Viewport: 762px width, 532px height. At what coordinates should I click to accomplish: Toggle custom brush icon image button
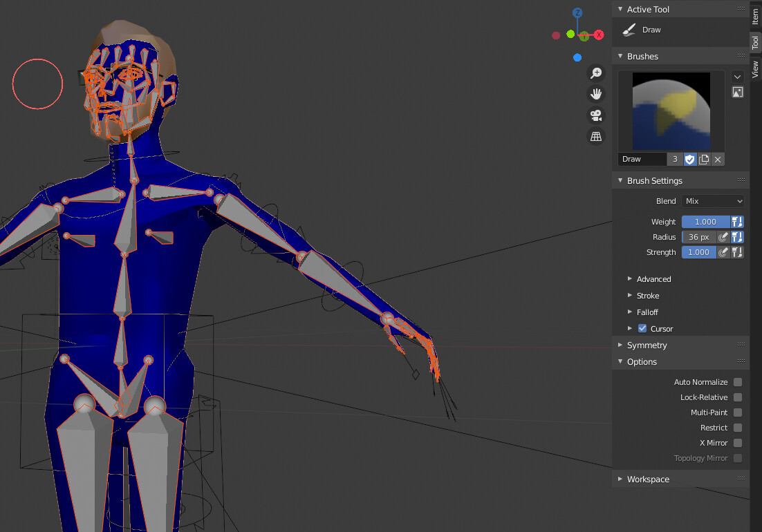coord(737,92)
